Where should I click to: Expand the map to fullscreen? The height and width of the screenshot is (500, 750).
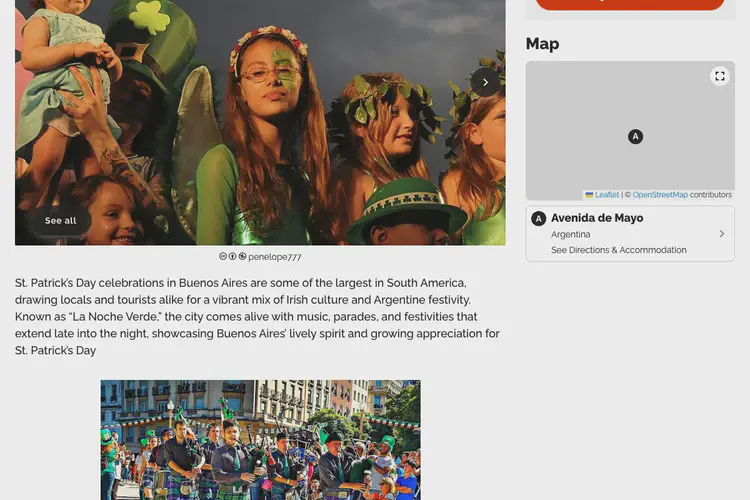pyautogui.click(x=719, y=76)
